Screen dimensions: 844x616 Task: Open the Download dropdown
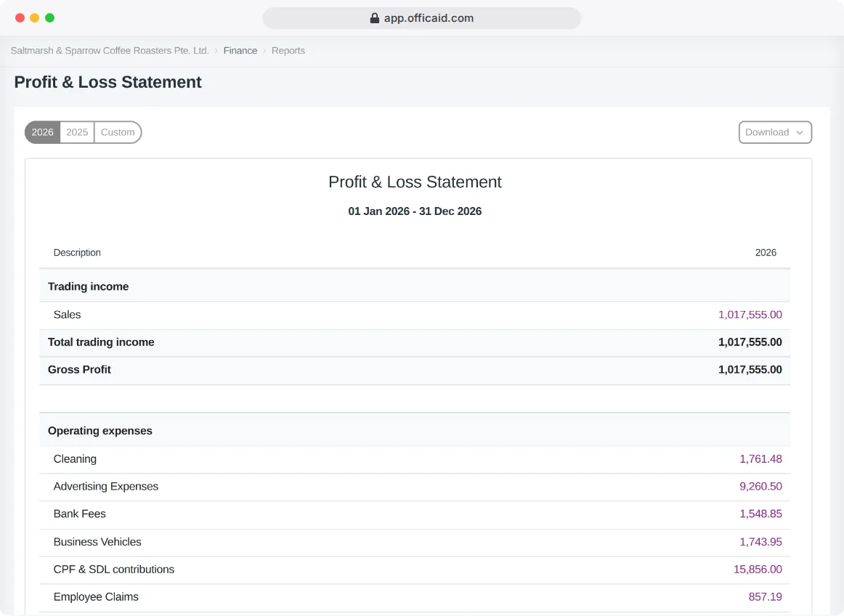775,132
